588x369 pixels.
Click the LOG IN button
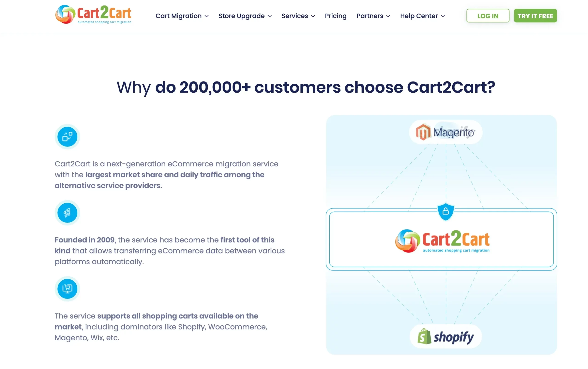pos(488,16)
